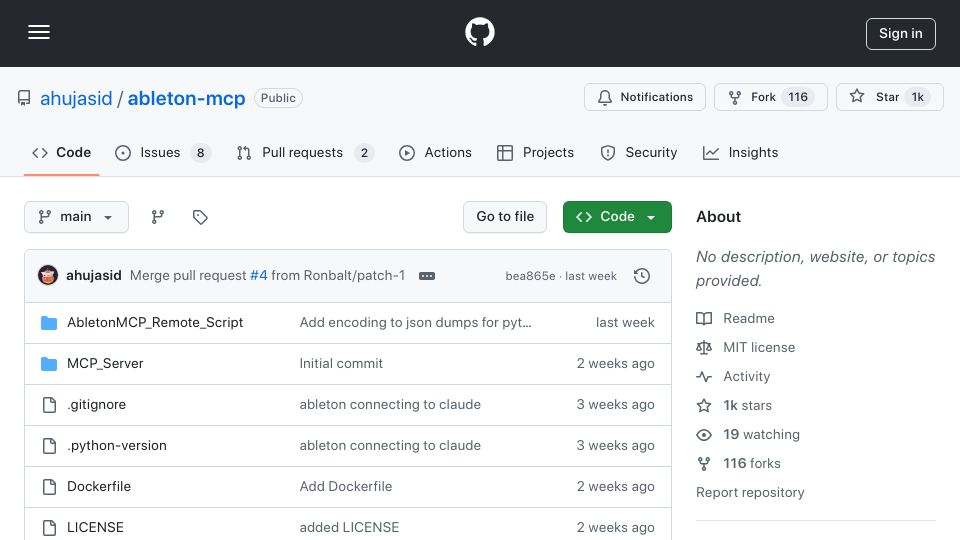Click the Sign in button
This screenshot has width=960, height=540.
tap(901, 34)
